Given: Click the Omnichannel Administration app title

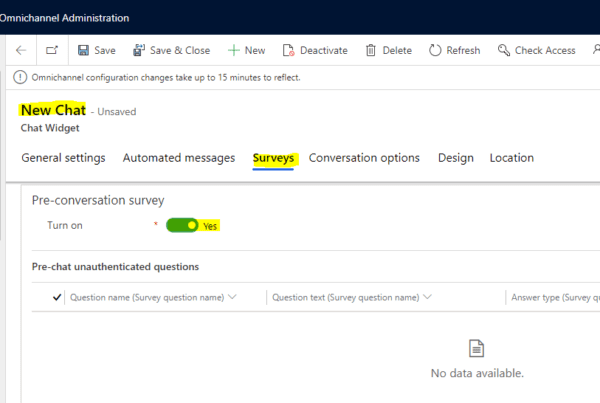Looking at the screenshot, I should tap(64, 18).
